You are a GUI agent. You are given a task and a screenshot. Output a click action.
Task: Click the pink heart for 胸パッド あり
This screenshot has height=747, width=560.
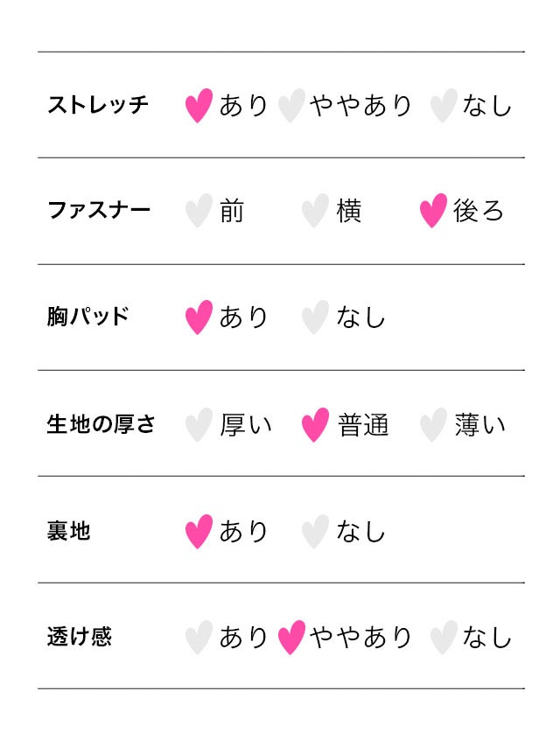(x=199, y=318)
